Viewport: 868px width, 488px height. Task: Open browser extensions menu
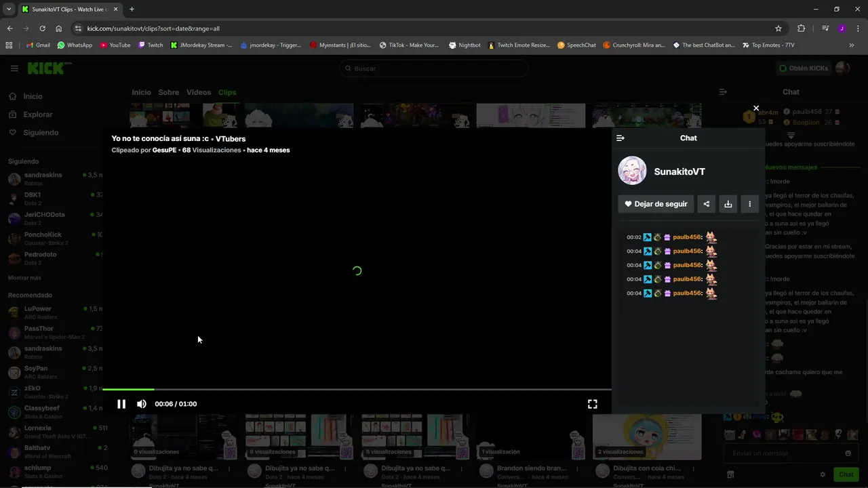[802, 28]
